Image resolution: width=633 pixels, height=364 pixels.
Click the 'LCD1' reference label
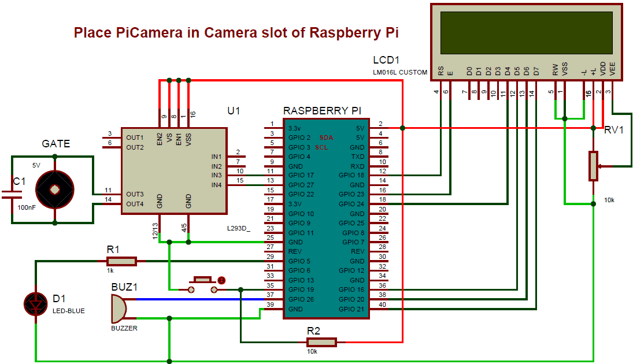[x=386, y=60]
